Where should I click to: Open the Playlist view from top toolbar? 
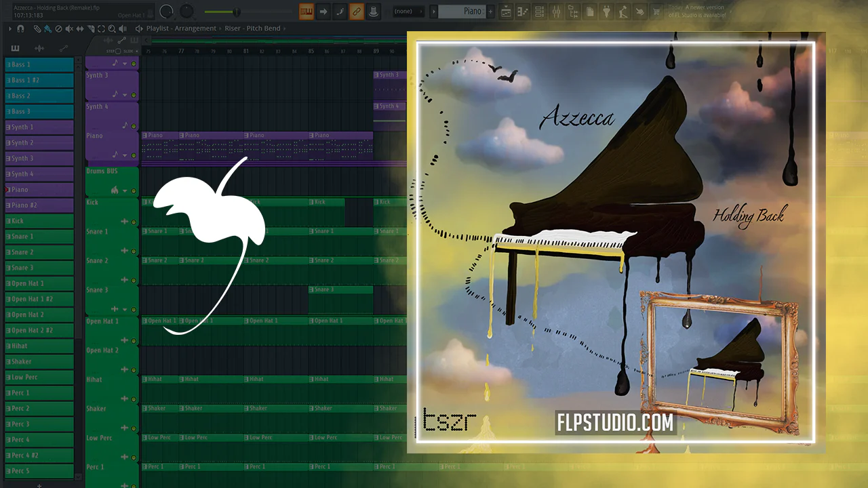pos(506,12)
